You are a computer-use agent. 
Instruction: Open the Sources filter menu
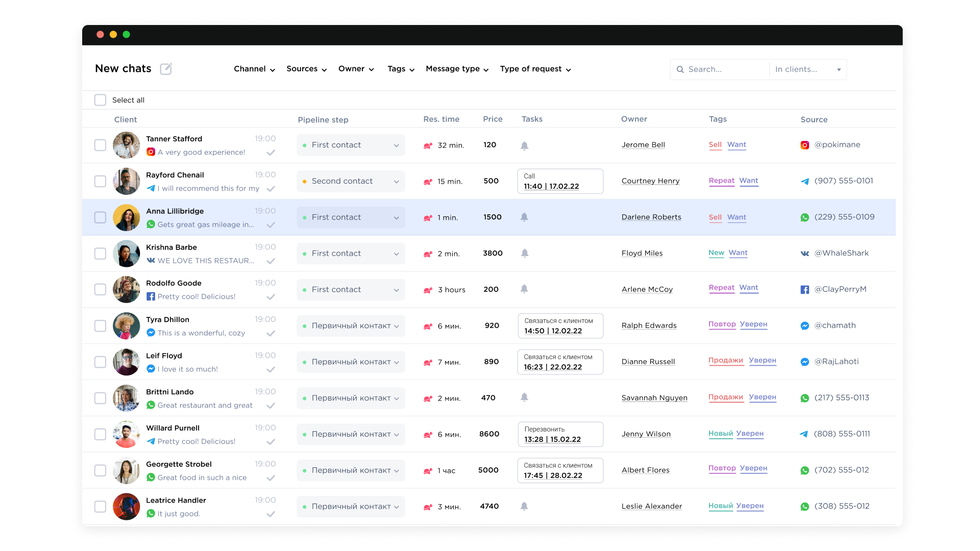click(x=306, y=69)
